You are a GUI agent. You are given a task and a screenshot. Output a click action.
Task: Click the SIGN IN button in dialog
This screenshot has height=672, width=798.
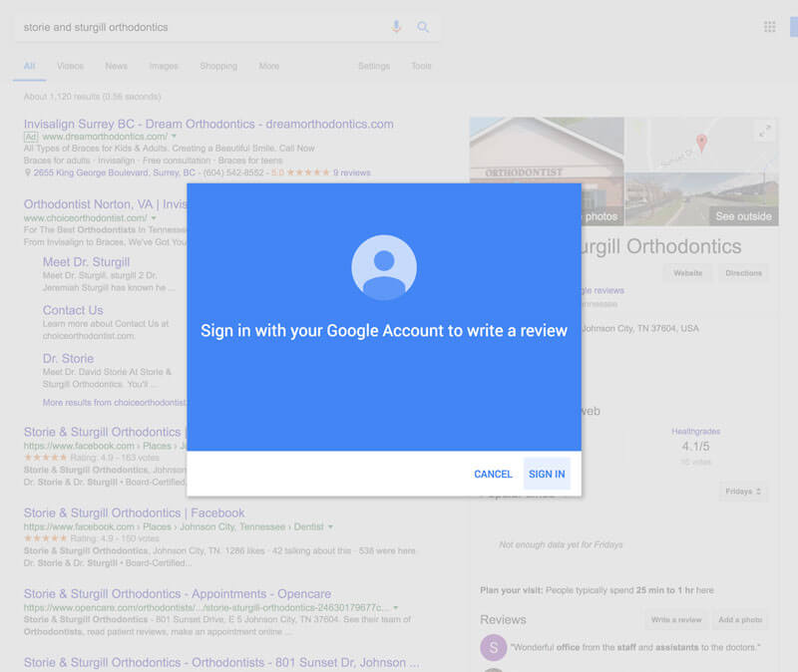547,474
